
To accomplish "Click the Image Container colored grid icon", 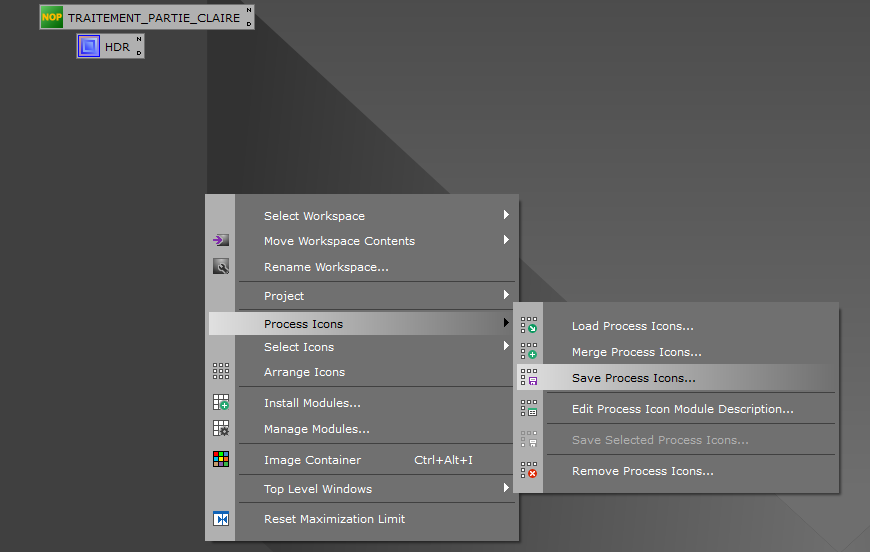I will (x=221, y=459).
